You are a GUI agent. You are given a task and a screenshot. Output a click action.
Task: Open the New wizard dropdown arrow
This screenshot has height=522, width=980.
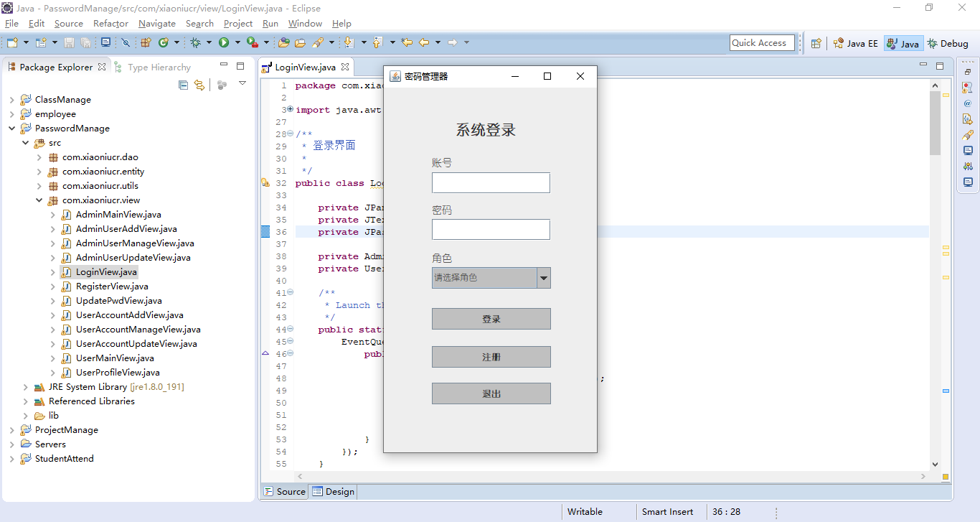[x=26, y=42]
